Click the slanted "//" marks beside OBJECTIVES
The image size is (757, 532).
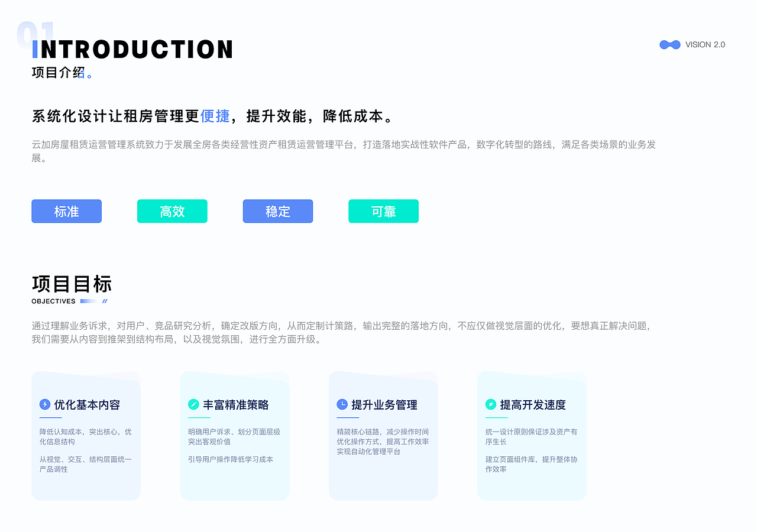click(x=105, y=301)
